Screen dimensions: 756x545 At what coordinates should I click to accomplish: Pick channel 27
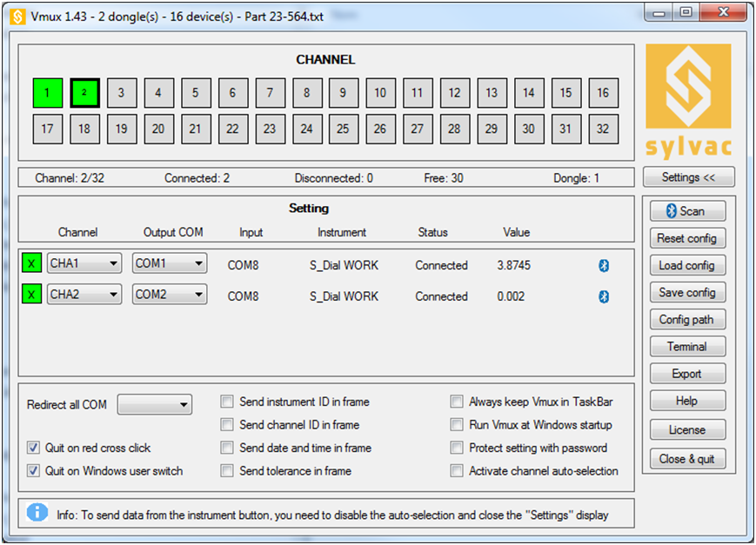[x=418, y=130]
